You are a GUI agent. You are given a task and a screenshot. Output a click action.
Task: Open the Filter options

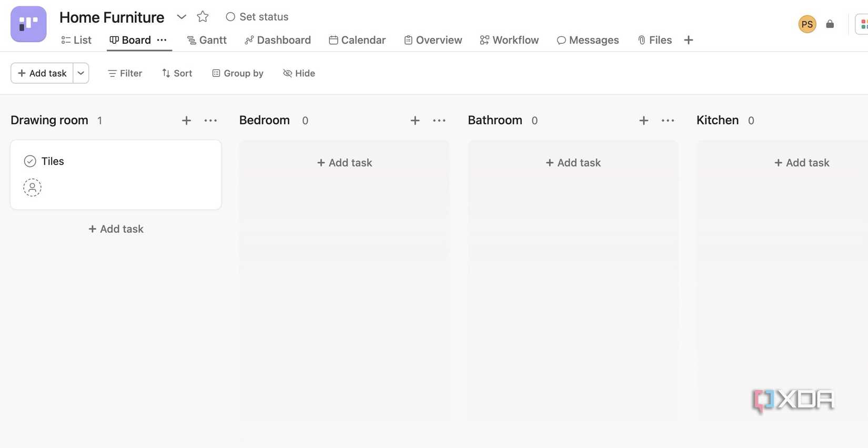[125, 73]
